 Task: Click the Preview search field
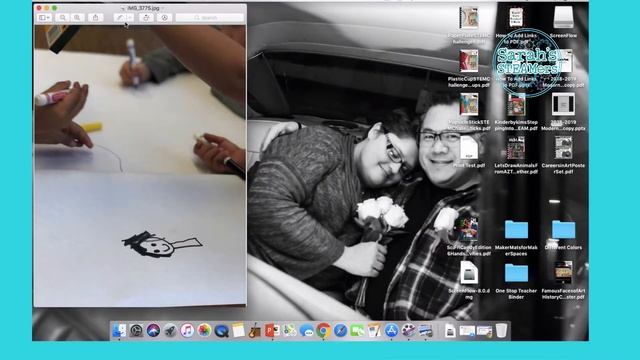pos(209,18)
